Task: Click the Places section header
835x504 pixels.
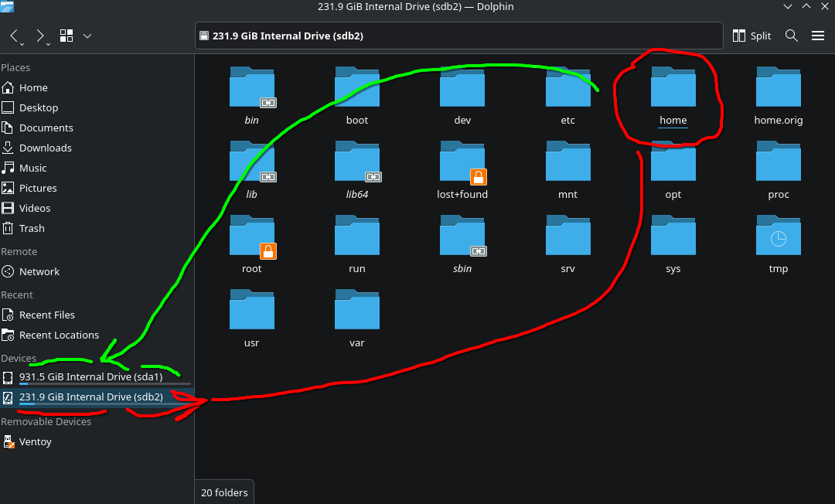Action: pos(15,67)
